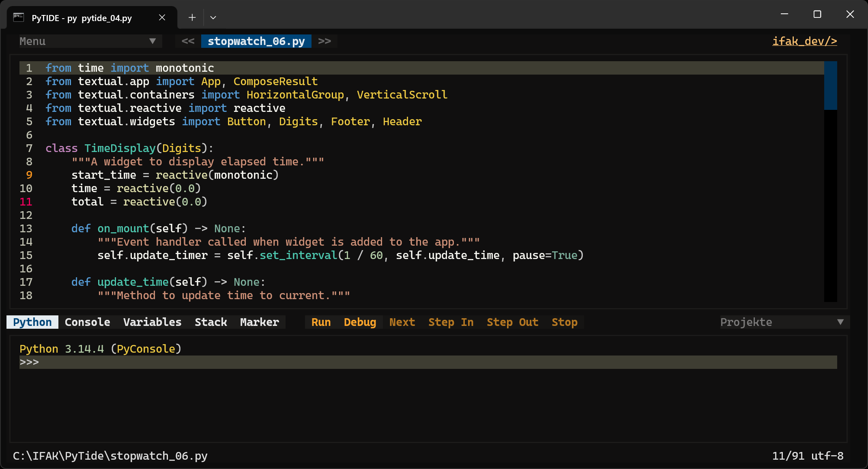Open the Menu dropdown
The width and height of the screenshot is (868, 469).
point(90,41)
